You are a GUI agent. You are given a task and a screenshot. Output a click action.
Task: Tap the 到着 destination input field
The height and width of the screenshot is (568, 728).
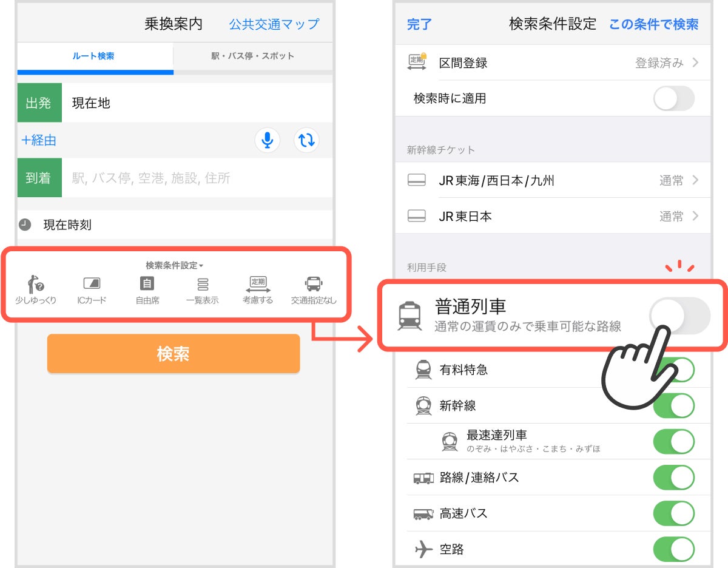[197, 178]
